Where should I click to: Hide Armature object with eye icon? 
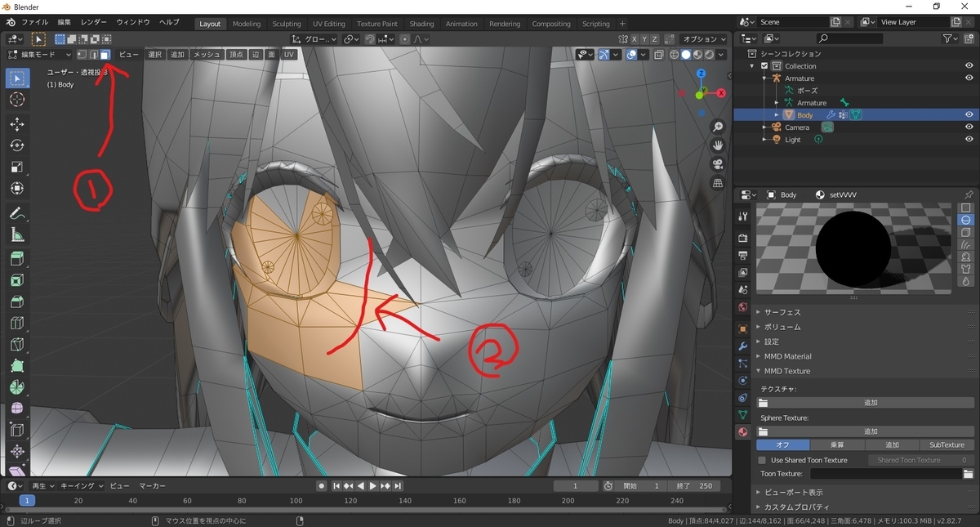click(x=969, y=78)
